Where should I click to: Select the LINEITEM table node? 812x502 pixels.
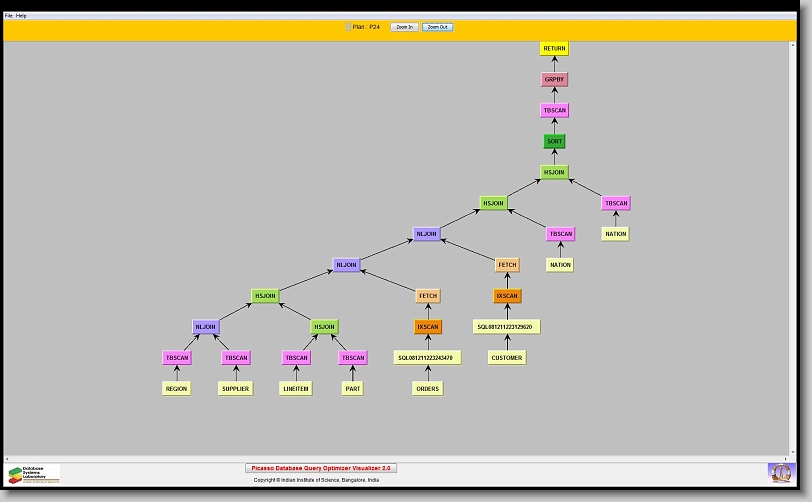296,389
